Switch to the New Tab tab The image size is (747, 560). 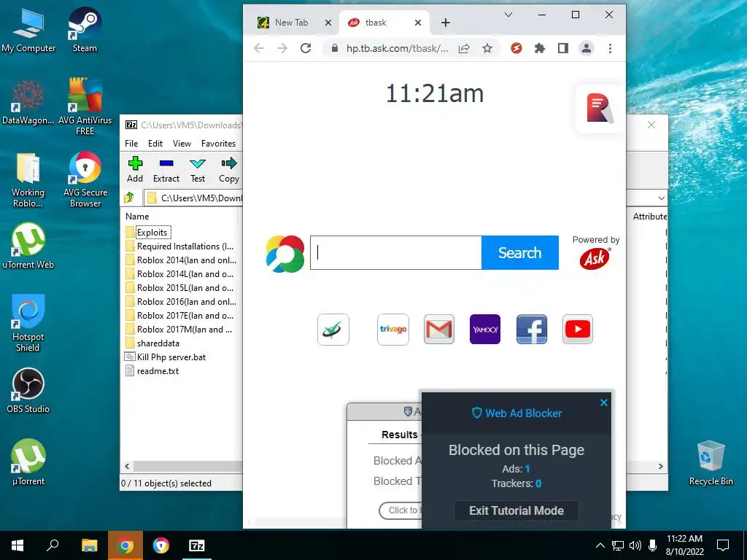click(x=291, y=23)
